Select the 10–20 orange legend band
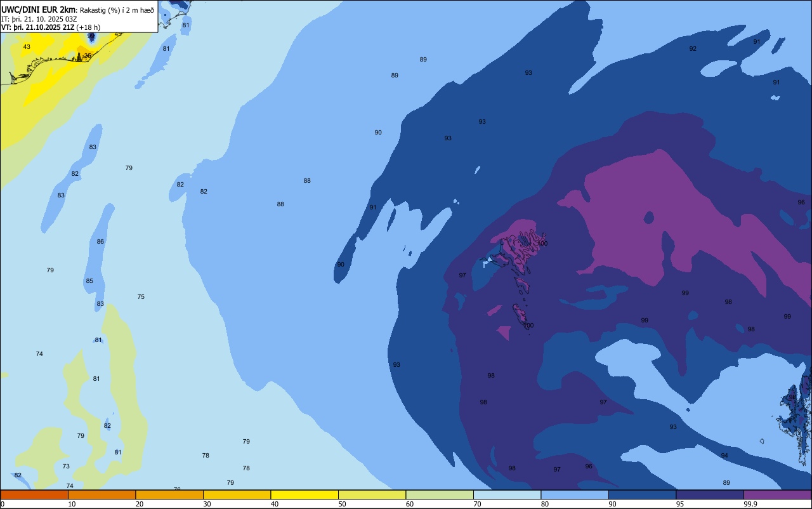 pos(101,494)
